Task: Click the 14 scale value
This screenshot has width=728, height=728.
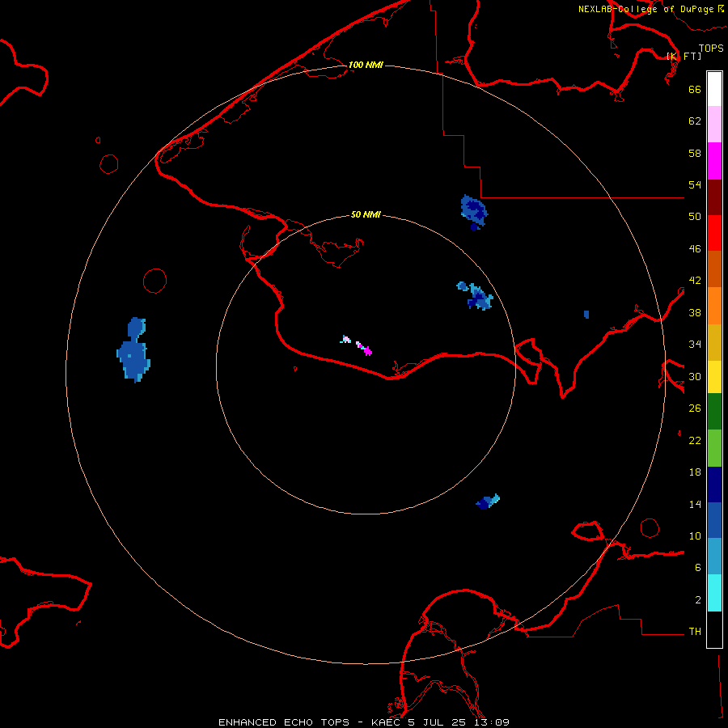Action: [x=695, y=504]
